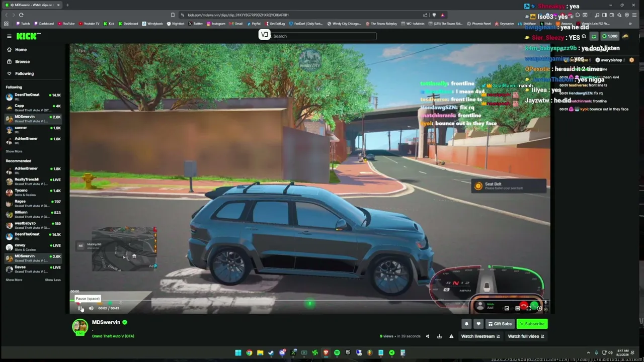Expand Show more under the Following list
This screenshot has width=644, height=362.
tap(14, 151)
